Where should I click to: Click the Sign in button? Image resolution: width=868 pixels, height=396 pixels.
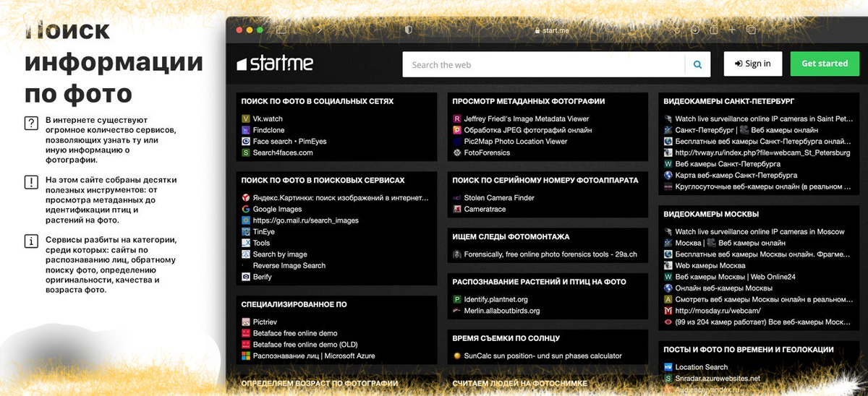tap(752, 64)
